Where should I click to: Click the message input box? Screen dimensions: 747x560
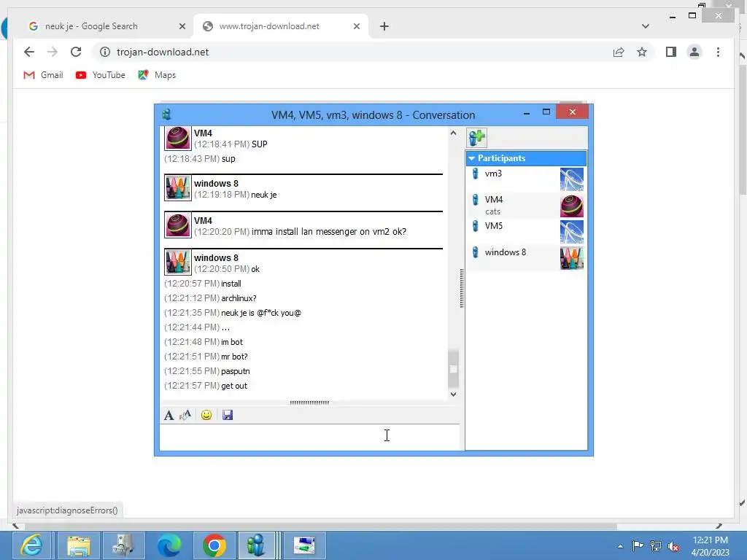309,437
